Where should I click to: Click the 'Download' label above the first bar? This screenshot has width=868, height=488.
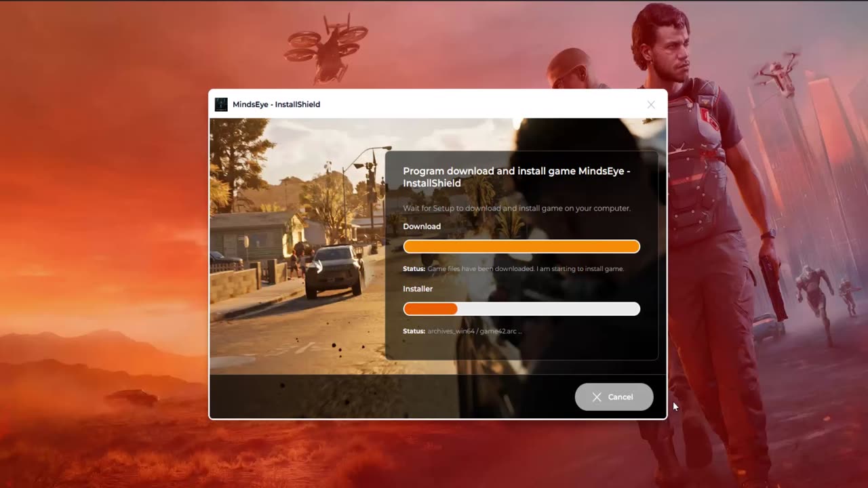(422, 226)
